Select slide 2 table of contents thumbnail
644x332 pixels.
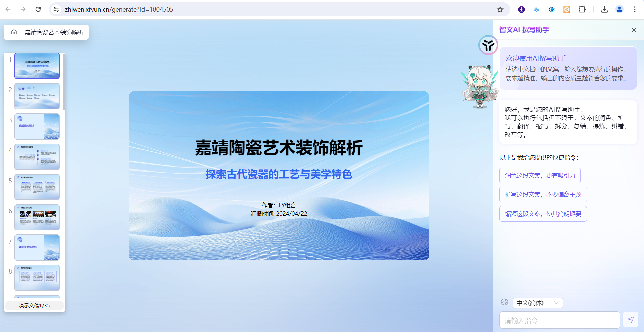point(37,96)
